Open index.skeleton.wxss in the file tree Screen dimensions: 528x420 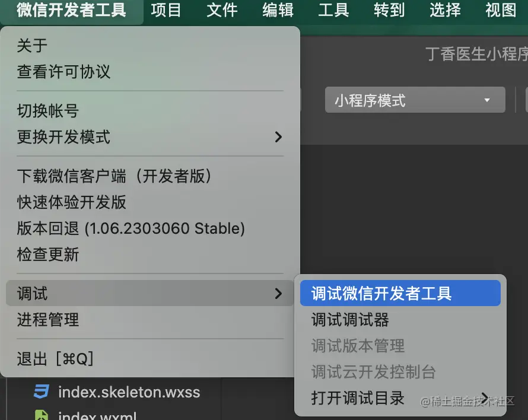[129, 392]
